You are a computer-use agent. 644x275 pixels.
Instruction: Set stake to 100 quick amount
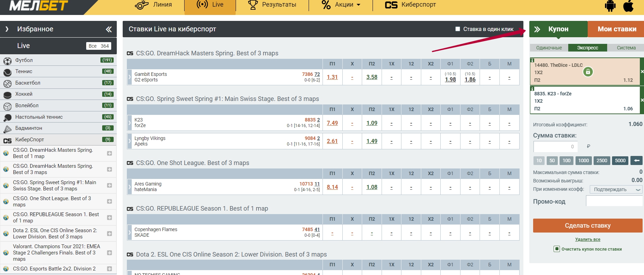[x=566, y=160]
